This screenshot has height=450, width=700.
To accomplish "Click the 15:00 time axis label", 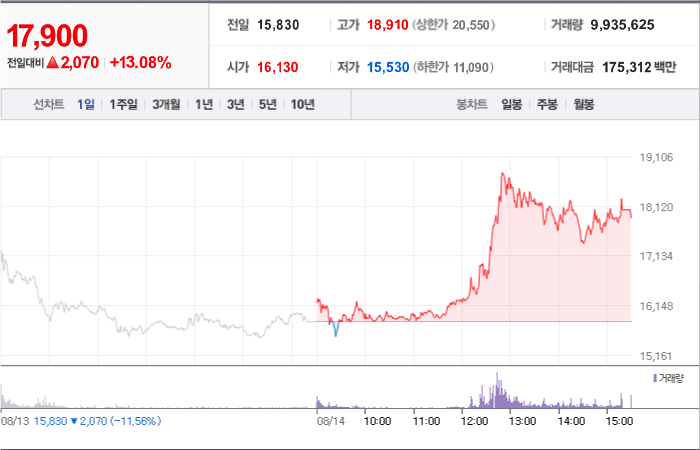I will pos(620,421).
